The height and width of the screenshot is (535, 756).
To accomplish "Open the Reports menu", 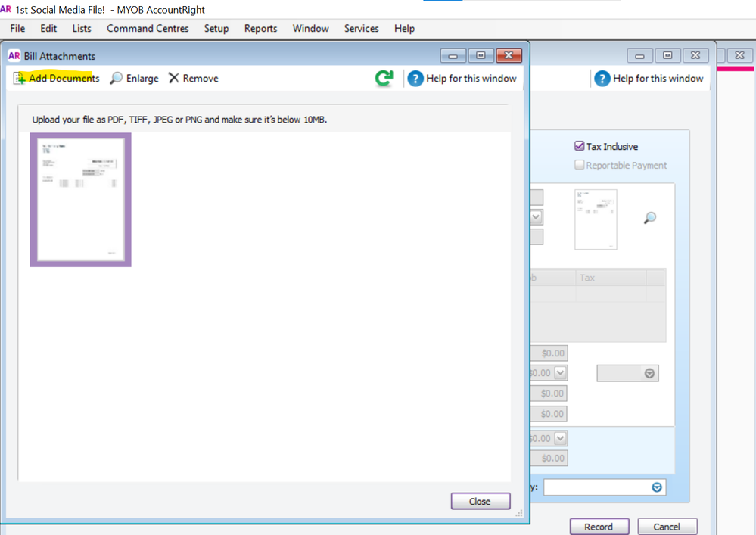I will (x=260, y=29).
